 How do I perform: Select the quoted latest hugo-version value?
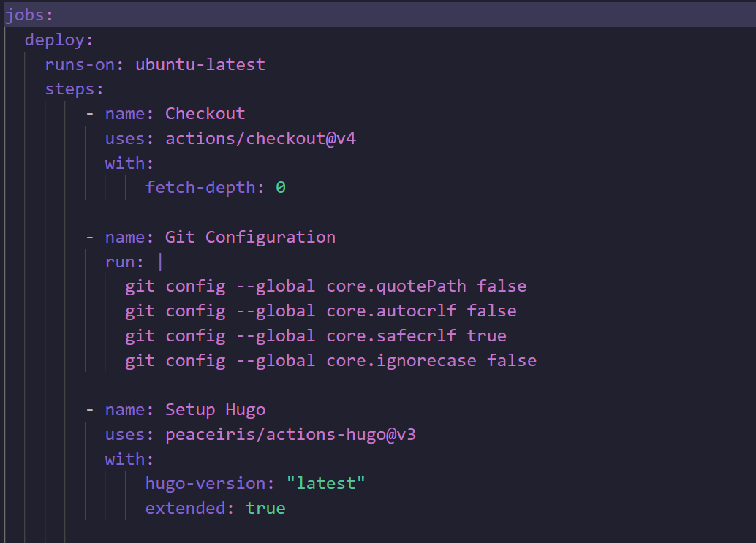click(x=326, y=483)
